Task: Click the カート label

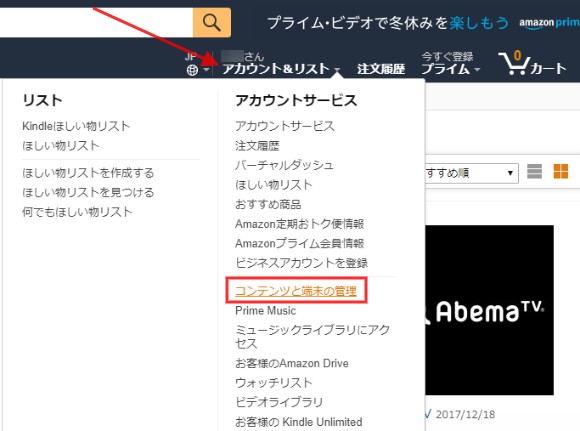Action: coord(548,68)
